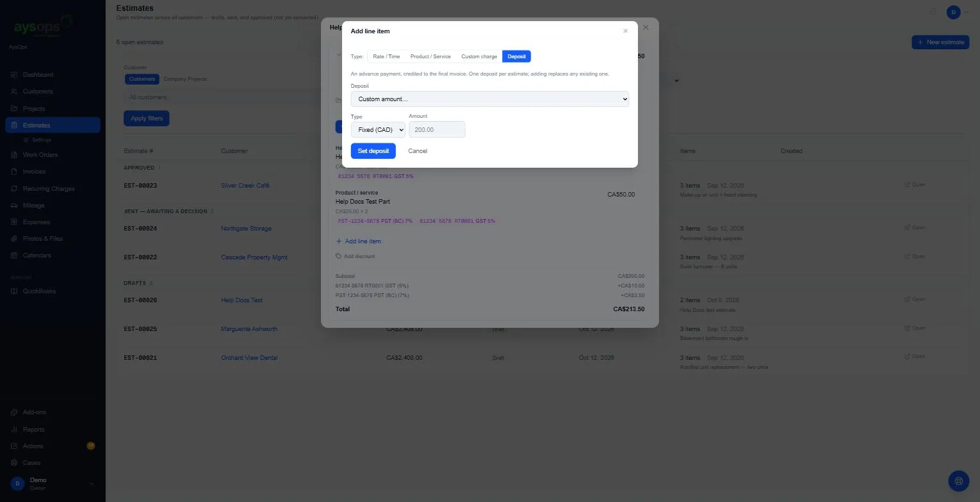Open Marguerite Ashworth customer link
The width and height of the screenshot is (980, 502).
(249, 329)
